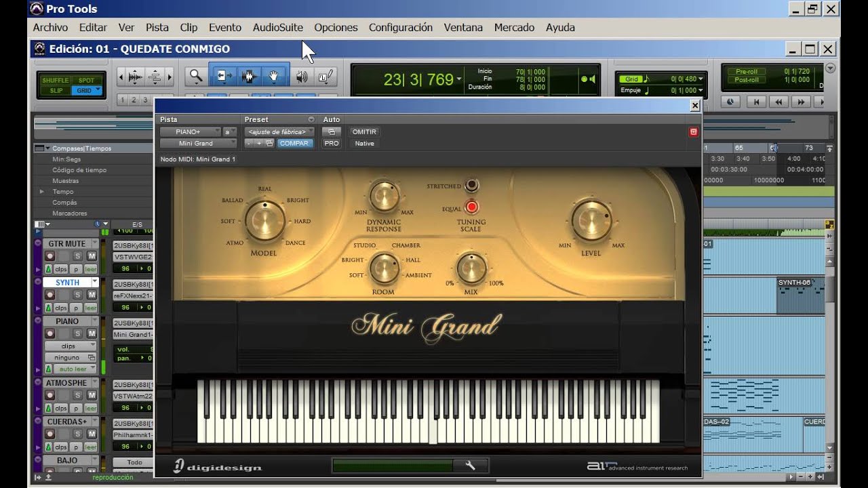This screenshot has height=488, width=868.
Task: Open the Archivo menu
Action: [50, 28]
